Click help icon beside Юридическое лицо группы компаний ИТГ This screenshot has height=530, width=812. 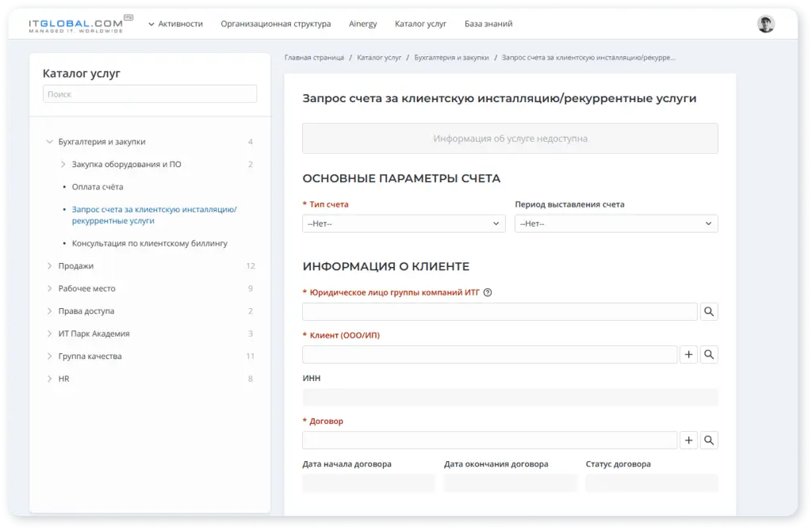[488, 292]
